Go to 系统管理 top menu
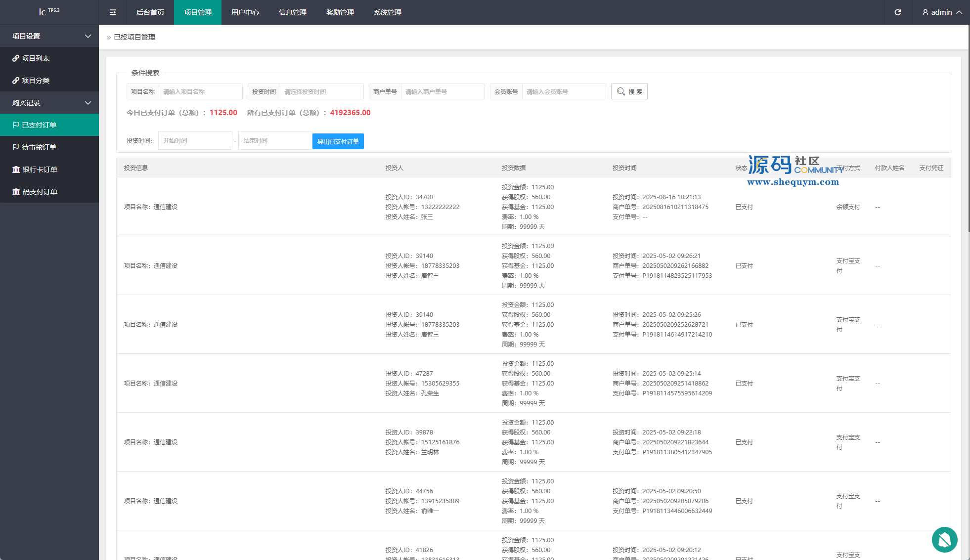 click(x=387, y=12)
